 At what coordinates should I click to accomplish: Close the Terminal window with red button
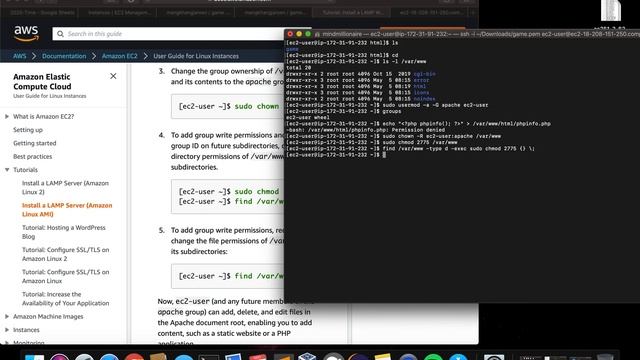pyautogui.click(x=290, y=34)
